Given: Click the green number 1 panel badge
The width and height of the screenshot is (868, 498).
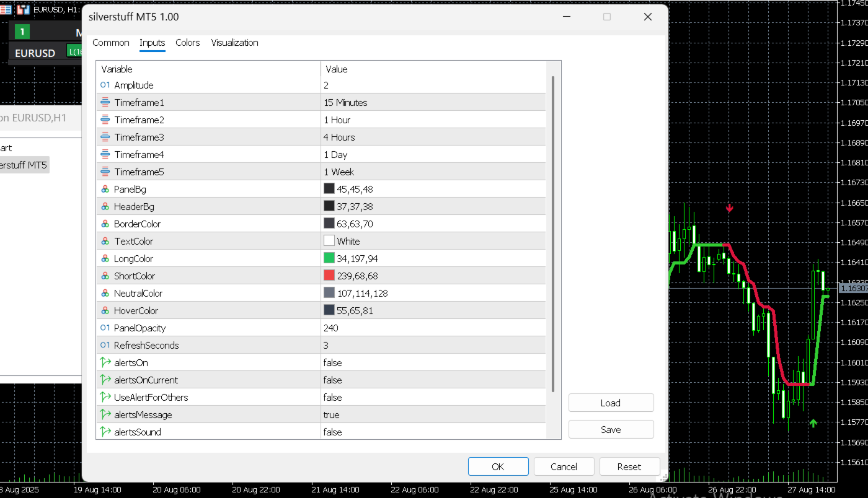Looking at the screenshot, I should click(22, 32).
